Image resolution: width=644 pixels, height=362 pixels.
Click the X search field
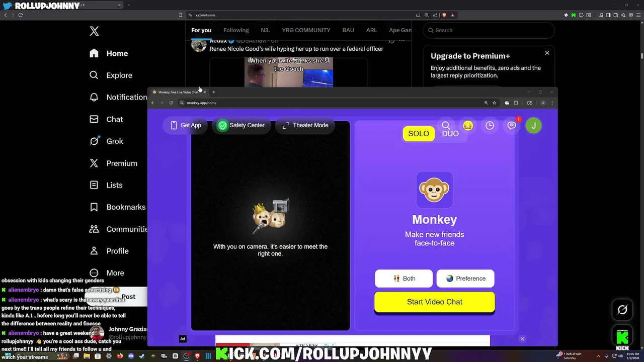point(489,30)
